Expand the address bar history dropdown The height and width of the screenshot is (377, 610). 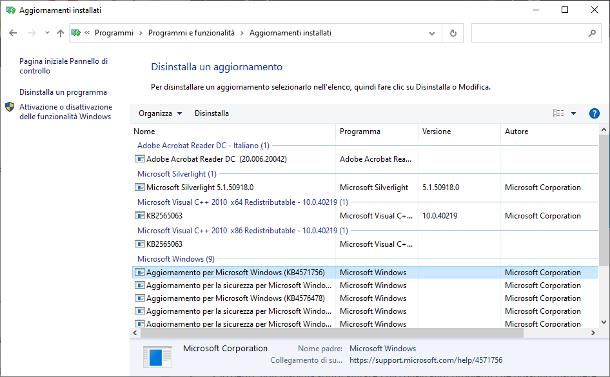coord(432,33)
